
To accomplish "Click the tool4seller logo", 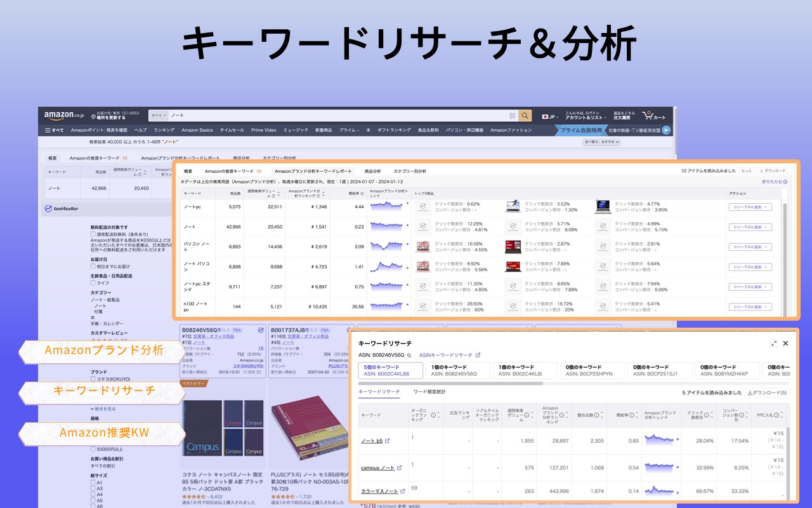I will click(x=61, y=208).
